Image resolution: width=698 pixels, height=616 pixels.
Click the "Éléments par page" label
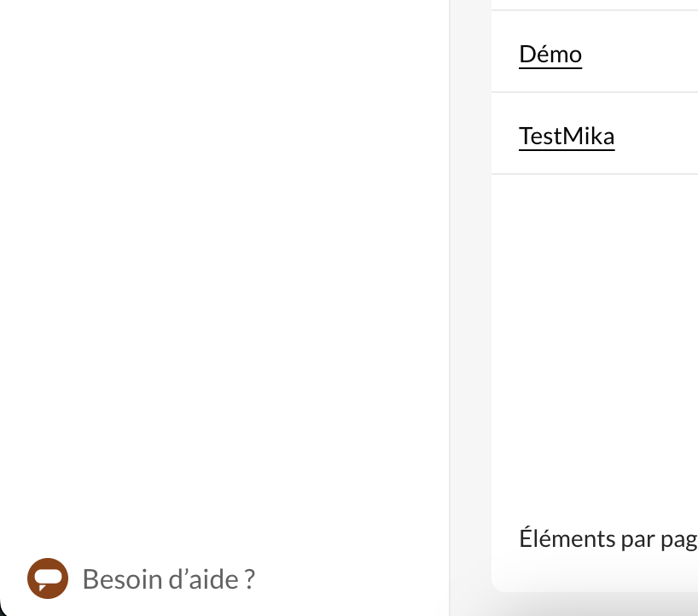pyautogui.click(x=608, y=538)
